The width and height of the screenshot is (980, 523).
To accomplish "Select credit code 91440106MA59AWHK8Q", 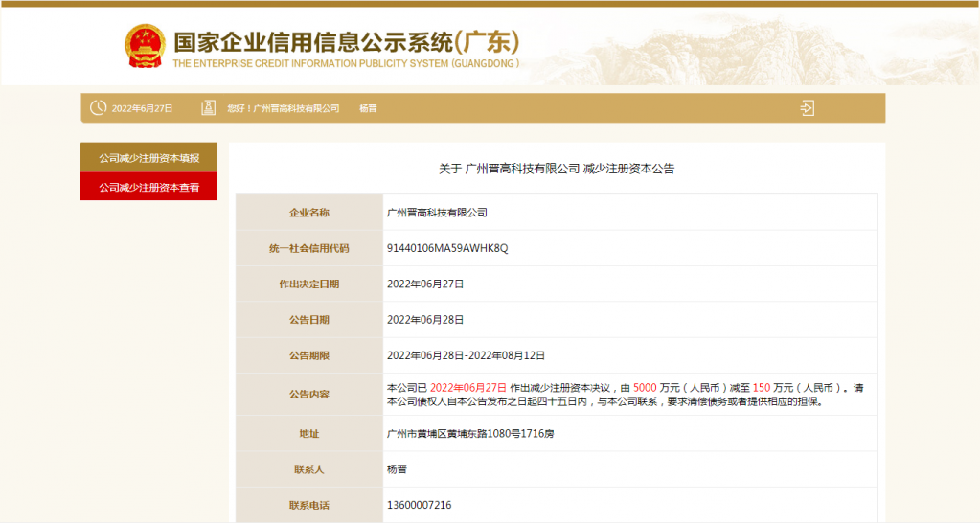I will (x=447, y=248).
